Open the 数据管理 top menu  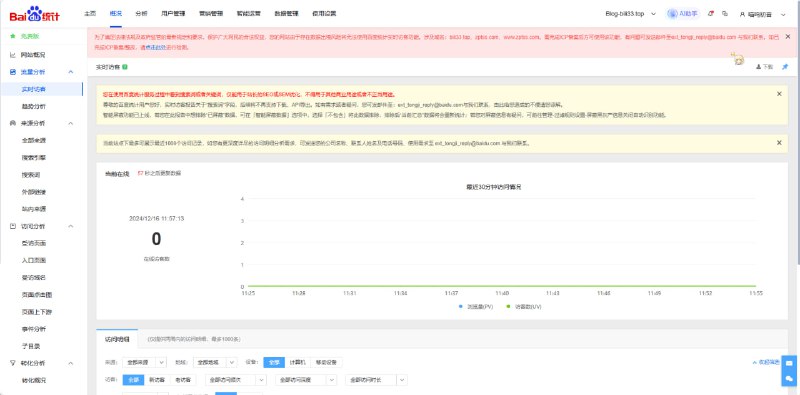pyautogui.click(x=286, y=14)
